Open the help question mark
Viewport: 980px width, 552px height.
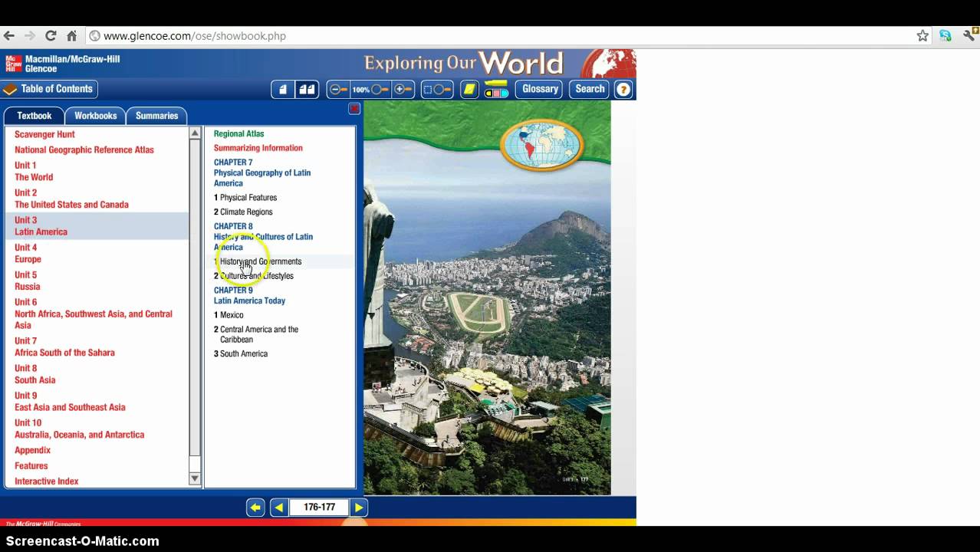coord(623,89)
